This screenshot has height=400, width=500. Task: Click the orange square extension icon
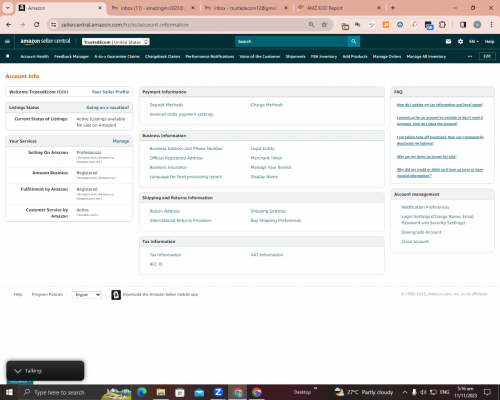[386, 25]
